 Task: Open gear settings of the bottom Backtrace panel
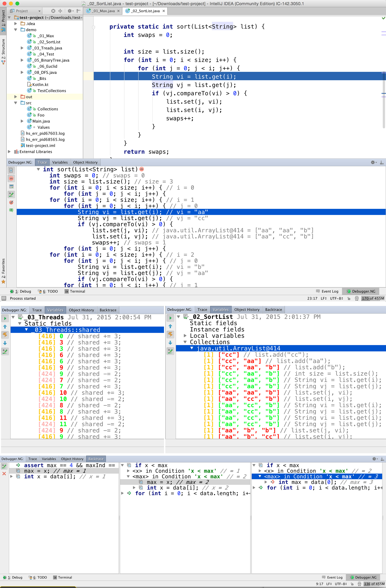pyautogui.click(x=375, y=459)
